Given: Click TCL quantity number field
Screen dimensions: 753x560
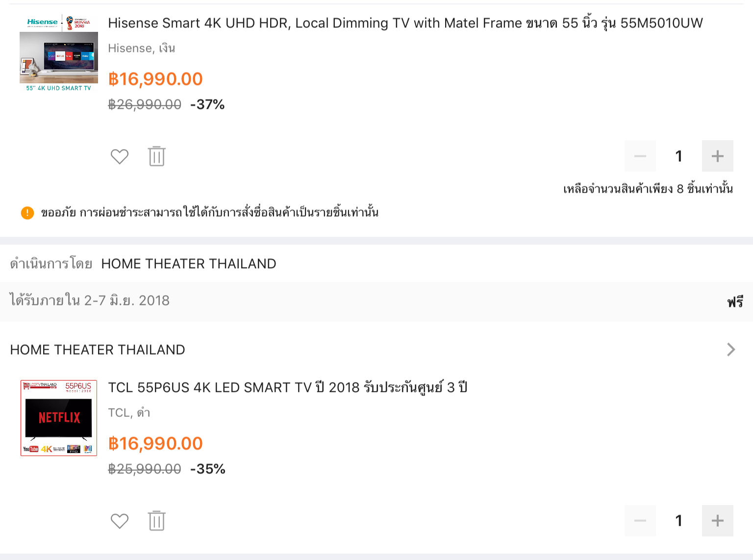Looking at the screenshot, I should coord(678,521).
